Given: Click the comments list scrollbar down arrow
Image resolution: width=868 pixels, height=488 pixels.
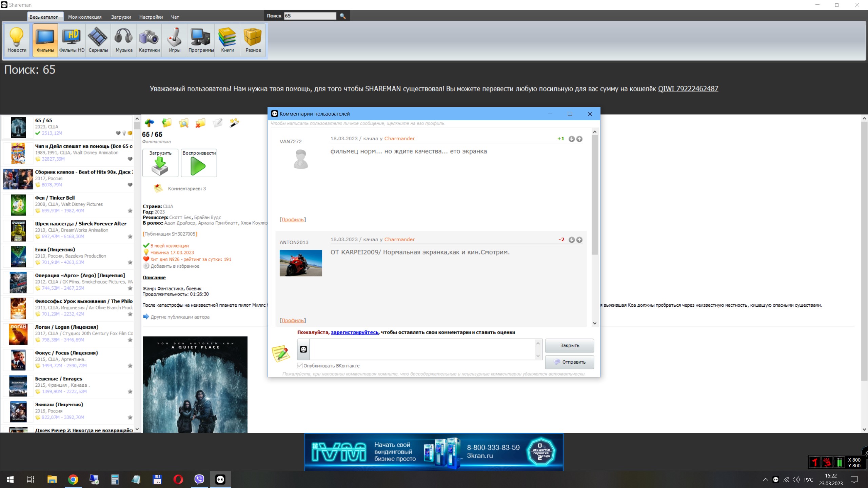Looking at the screenshot, I should [x=595, y=323].
